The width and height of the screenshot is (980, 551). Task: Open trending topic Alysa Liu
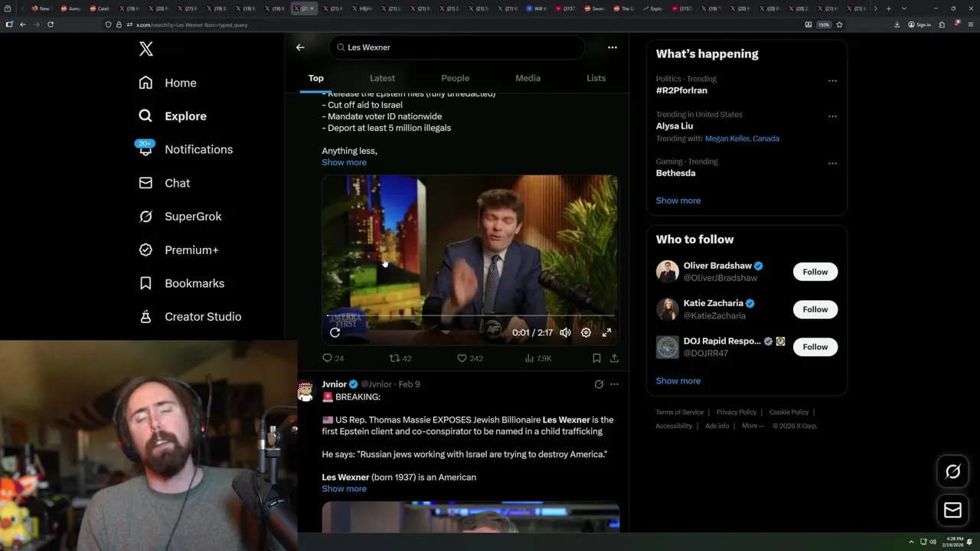[675, 126]
